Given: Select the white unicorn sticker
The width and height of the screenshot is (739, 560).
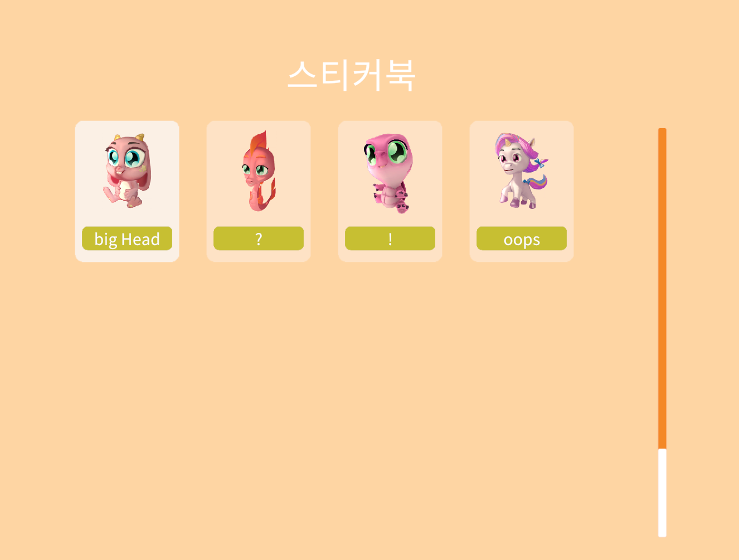Looking at the screenshot, I should pos(521,171).
